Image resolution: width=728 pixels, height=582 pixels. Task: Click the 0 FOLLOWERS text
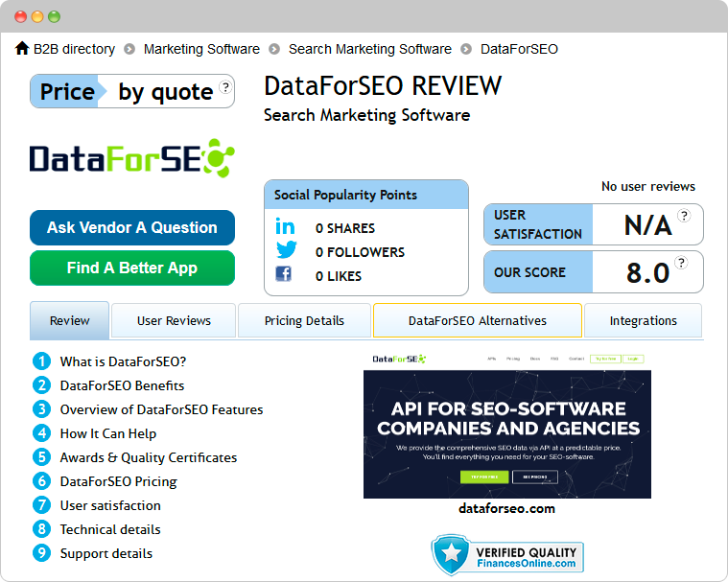(x=360, y=252)
